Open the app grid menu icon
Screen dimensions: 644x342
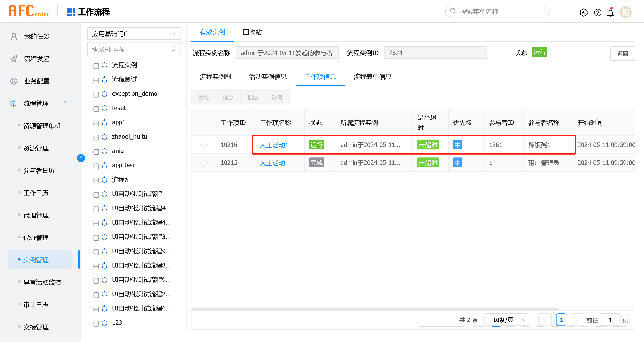[70, 12]
